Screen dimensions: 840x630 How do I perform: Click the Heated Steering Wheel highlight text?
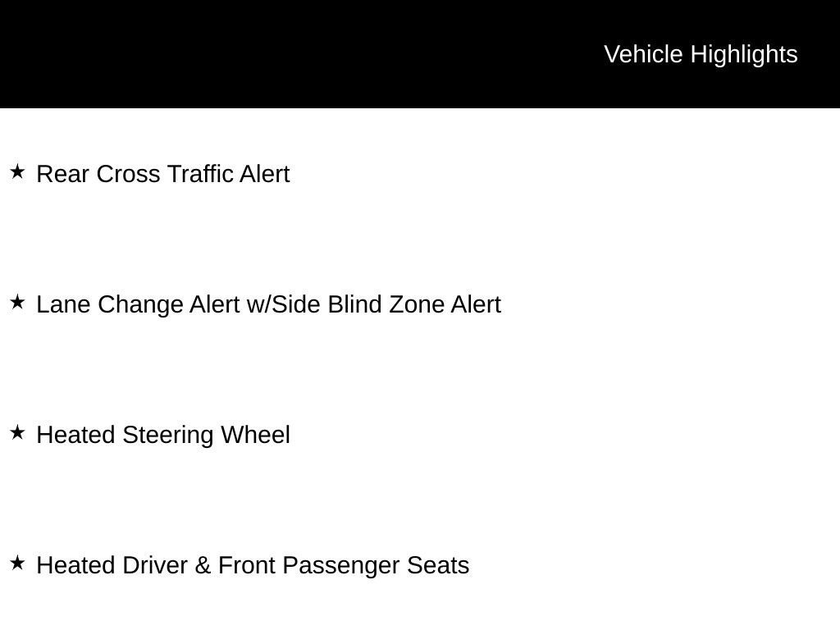[x=163, y=435]
